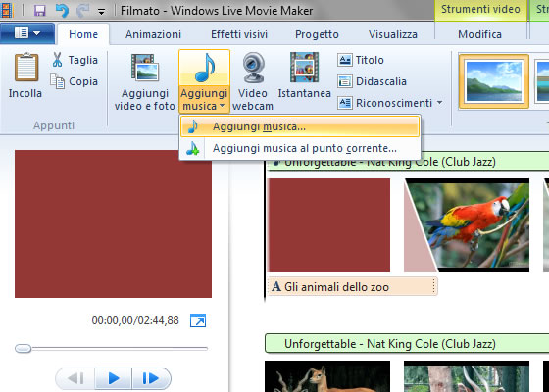The width and height of the screenshot is (549, 392).
Task: Switch to the Home tab
Action: point(83,34)
